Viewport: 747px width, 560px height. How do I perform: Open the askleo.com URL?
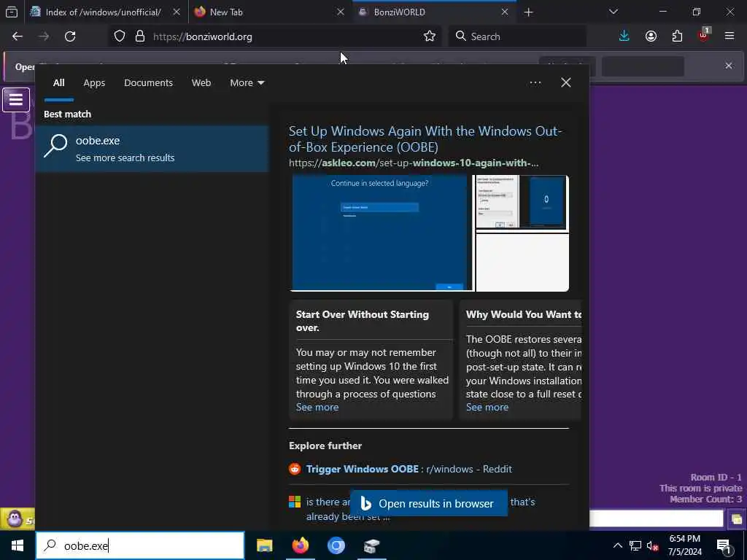(414, 163)
